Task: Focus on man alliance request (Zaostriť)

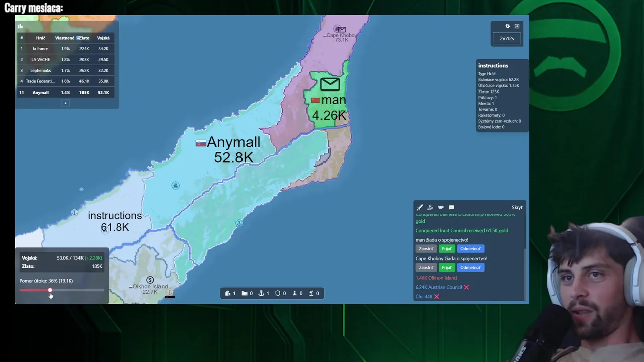Action: point(426,249)
